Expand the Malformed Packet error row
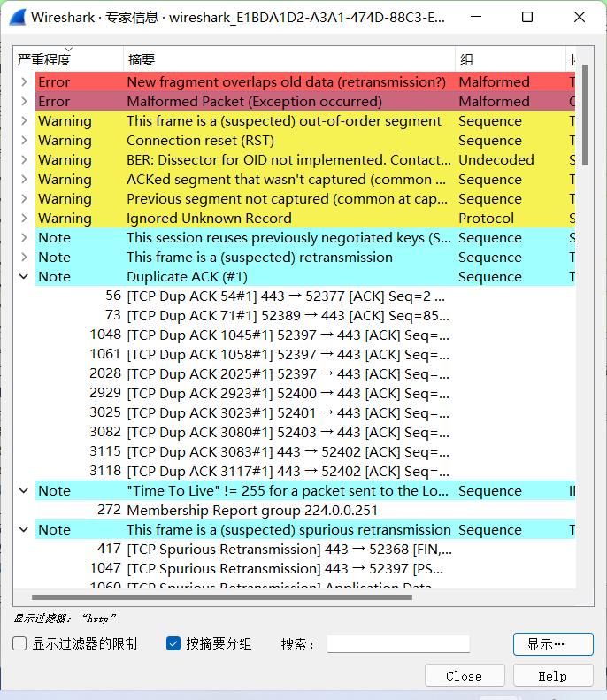Screen dimensions: 607x700 [x=24, y=102]
